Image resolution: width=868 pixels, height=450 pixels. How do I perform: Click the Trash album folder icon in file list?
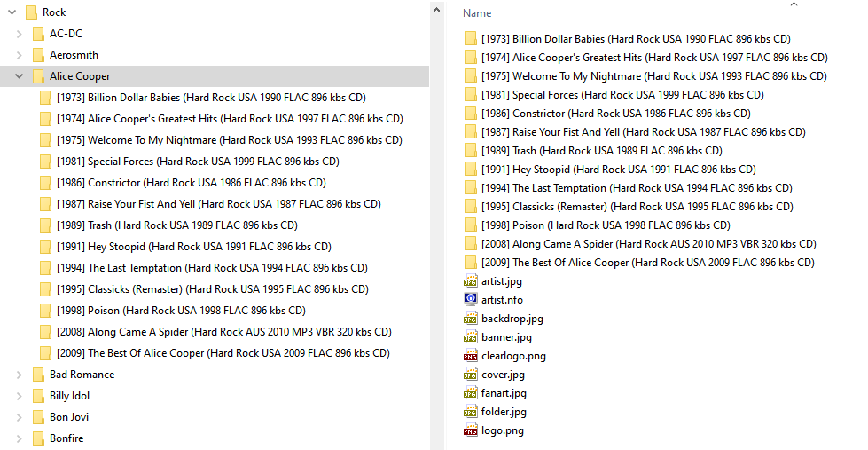click(470, 151)
